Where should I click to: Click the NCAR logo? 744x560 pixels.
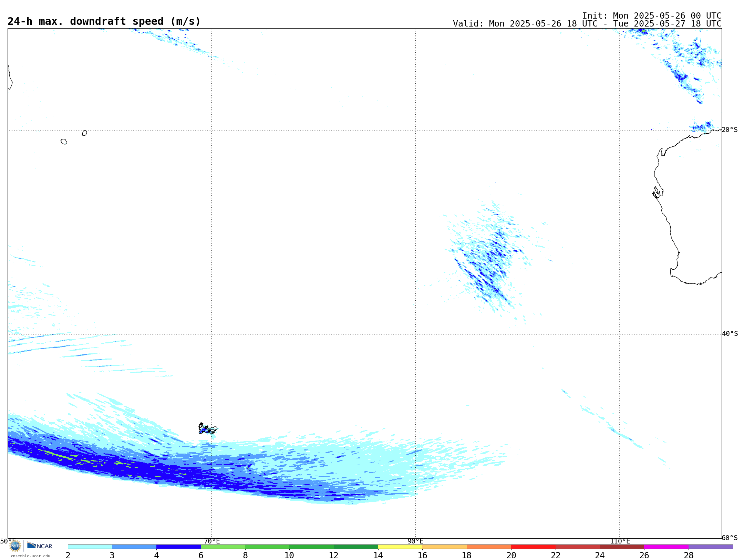[x=40, y=546]
